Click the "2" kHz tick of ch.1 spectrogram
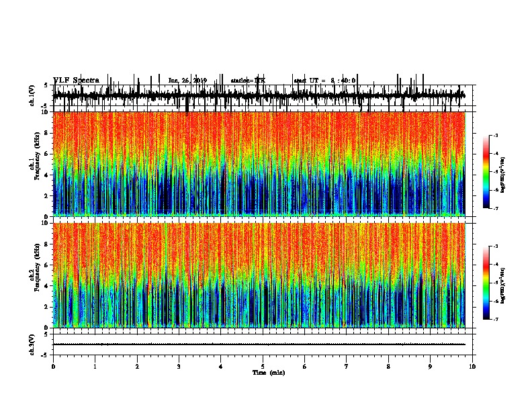Viewport: 532px width, 411px height. pos(46,195)
